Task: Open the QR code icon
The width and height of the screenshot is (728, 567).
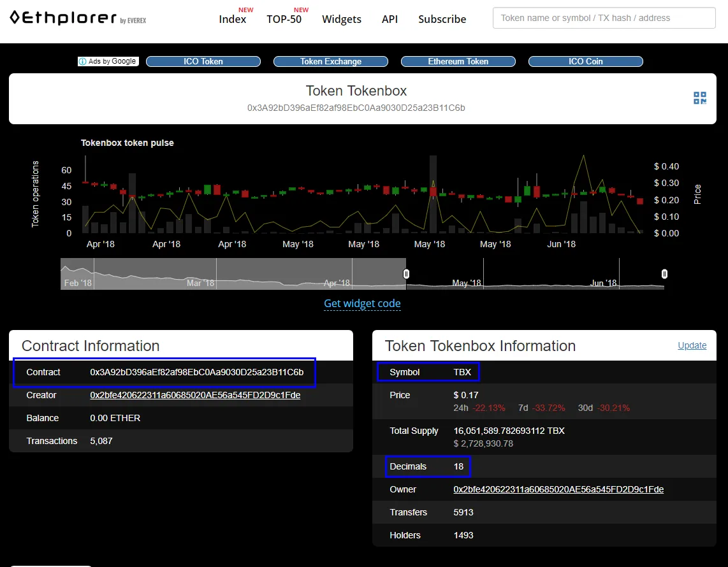Action: 700,98
